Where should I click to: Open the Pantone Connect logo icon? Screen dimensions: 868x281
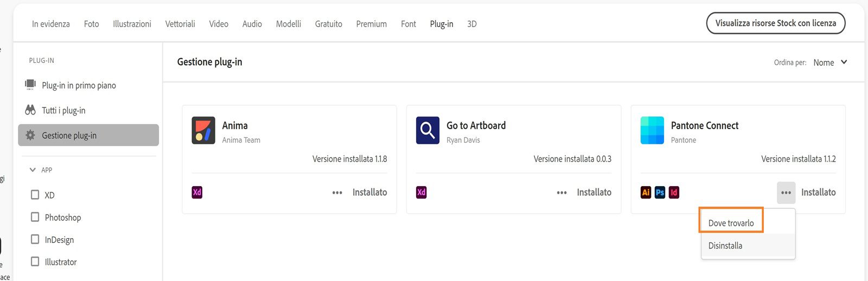(652, 131)
